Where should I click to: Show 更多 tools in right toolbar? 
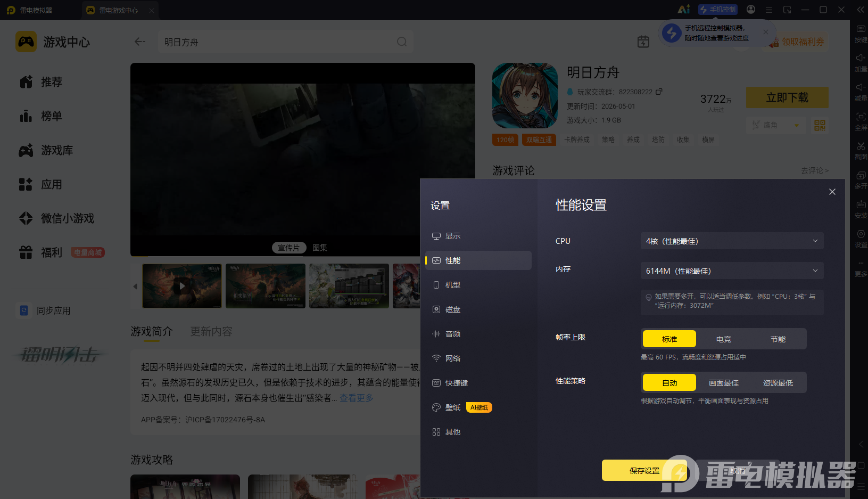(861, 268)
